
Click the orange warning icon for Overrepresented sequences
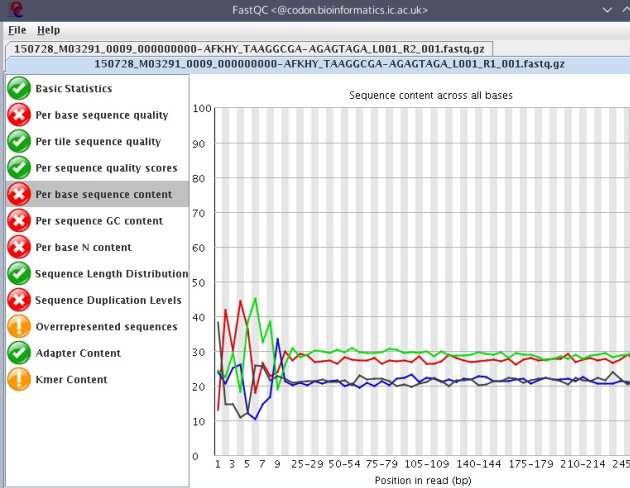pos(19,326)
